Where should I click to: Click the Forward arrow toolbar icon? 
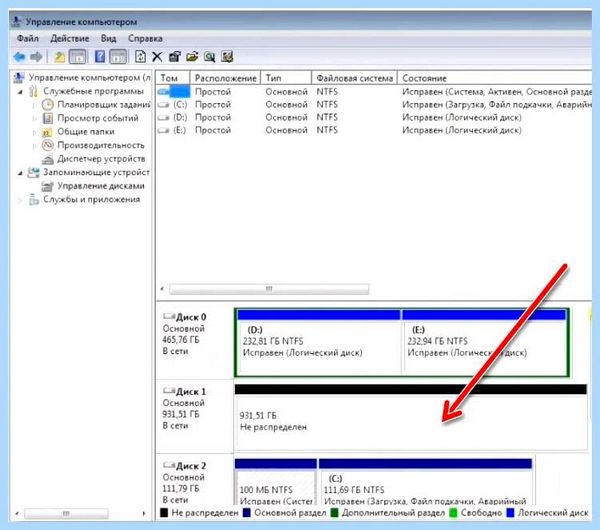36,57
